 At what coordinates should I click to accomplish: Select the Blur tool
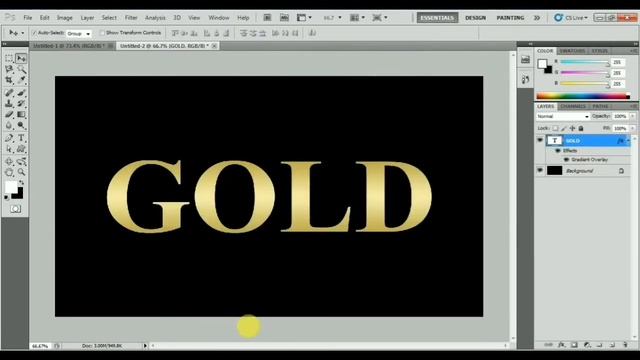click(x=9, y=126)
